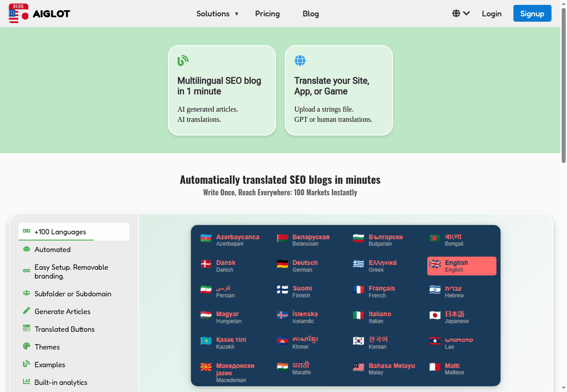The image size is (567, 392).
Task: Go to the Blog menu item
Action: [311, 14]
